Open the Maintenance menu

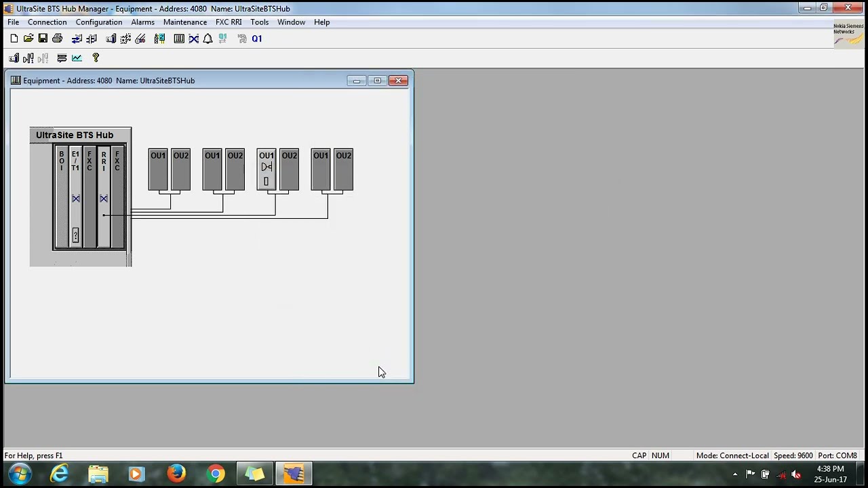185,22
